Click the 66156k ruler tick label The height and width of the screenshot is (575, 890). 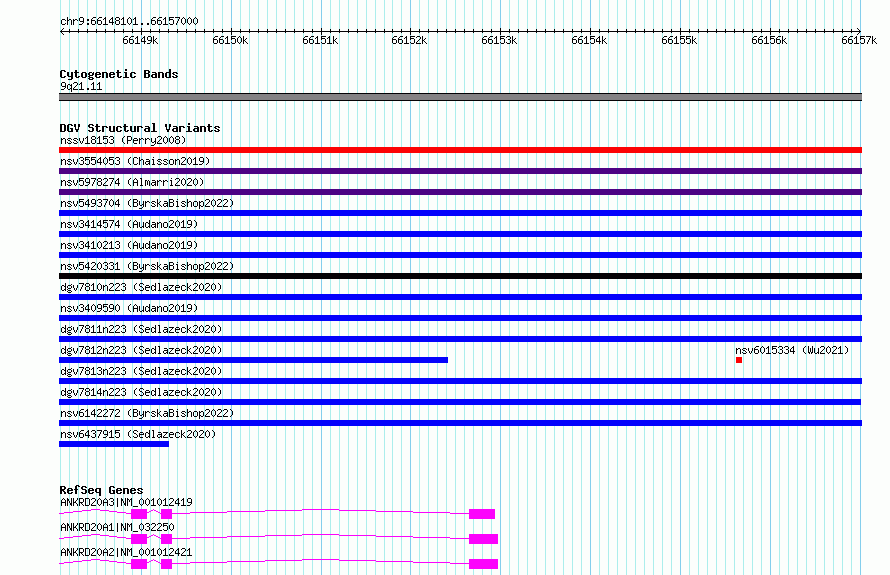pos(769,40)
